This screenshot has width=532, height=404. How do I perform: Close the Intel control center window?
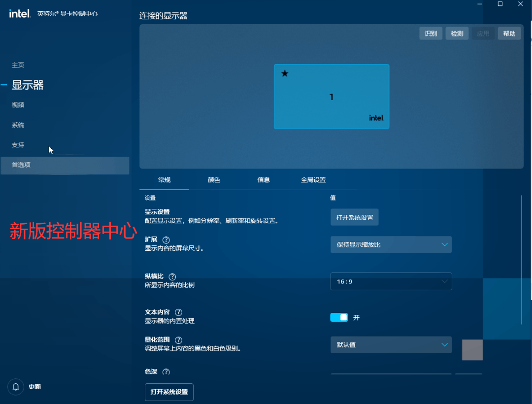521,4
